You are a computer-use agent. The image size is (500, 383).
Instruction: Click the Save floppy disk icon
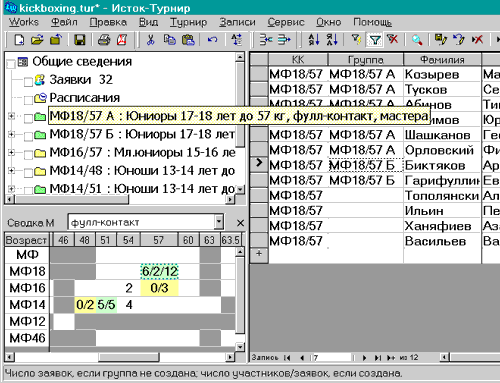(79, 40)
